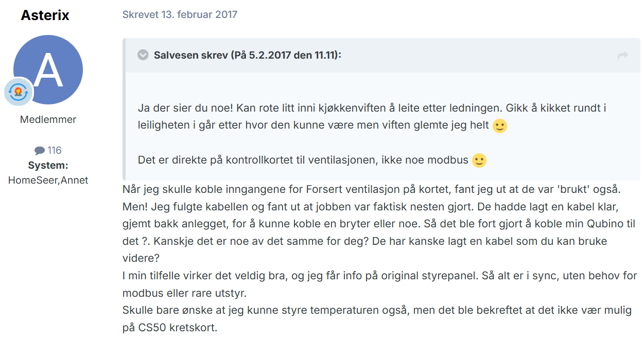Click the speech bubble post count icon
The height and width of the screenshot is (340, 644).
pos(40,151)
